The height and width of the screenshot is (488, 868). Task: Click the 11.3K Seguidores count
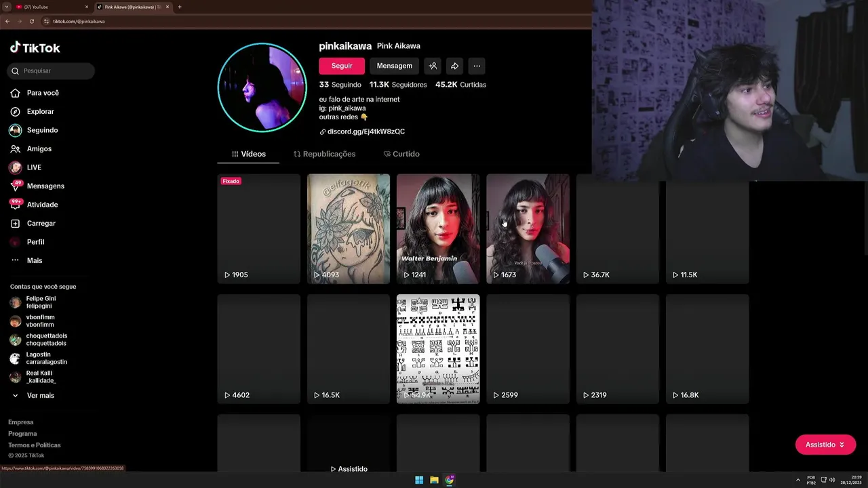click(x=398, y=85)
